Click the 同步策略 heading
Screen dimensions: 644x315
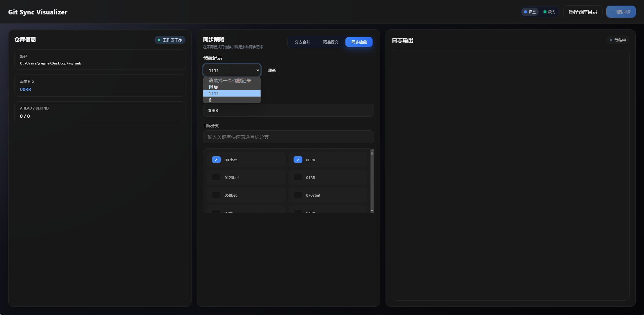214,39
